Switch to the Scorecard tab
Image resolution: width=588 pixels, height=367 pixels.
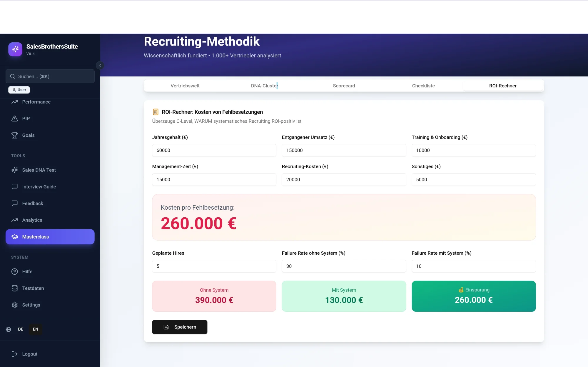[x=344, y=86]
